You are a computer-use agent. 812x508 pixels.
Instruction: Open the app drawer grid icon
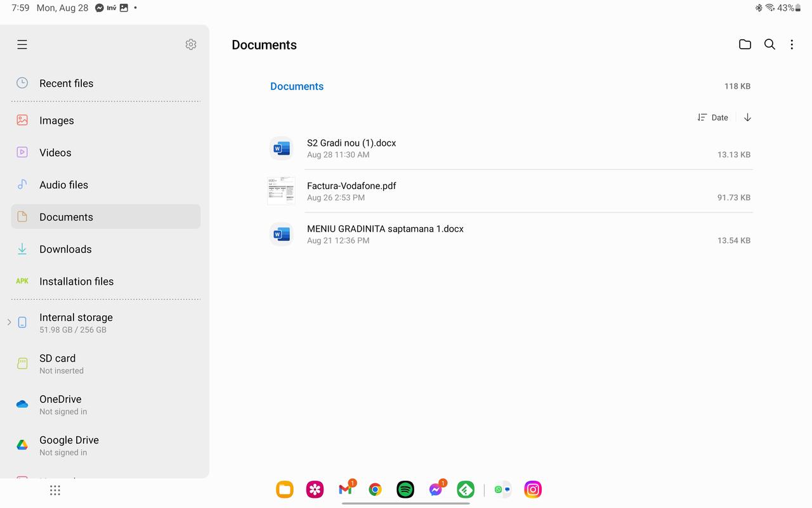pos(55,490)
